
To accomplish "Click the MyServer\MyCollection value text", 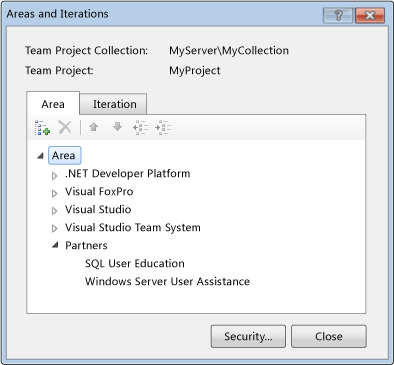I will [229, 51].
